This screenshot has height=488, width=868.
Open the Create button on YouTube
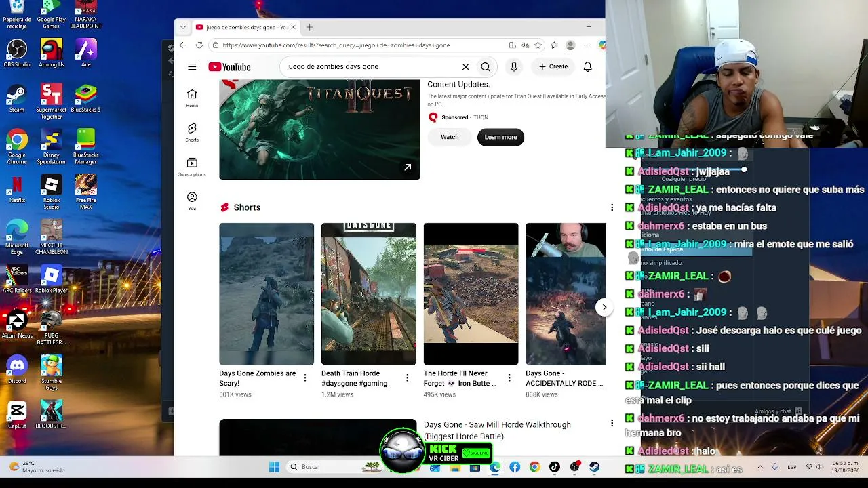(x=553, y=66)
